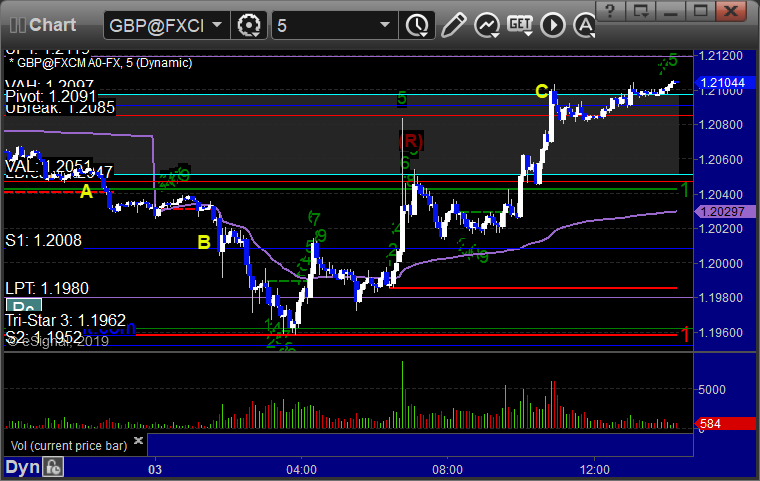The height and width of the screenshot is (481, 760).
Task: Click the 5000 volume axis label
Action: coord(712,390)
